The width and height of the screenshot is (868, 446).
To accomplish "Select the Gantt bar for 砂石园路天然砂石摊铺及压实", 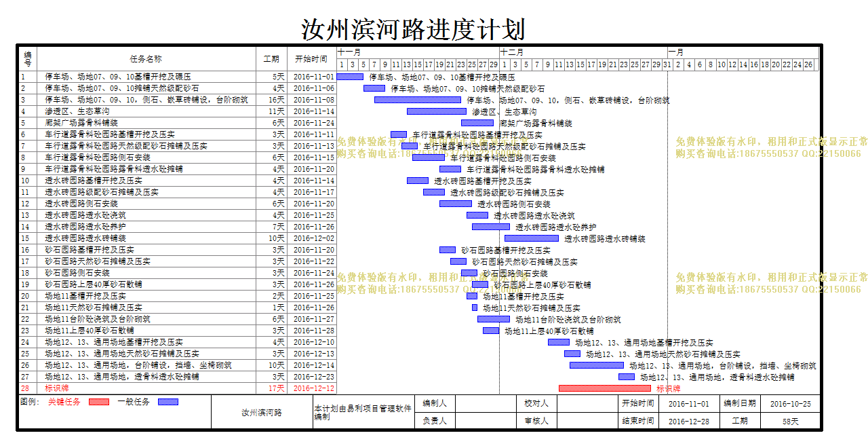I will tap(458, 261).
